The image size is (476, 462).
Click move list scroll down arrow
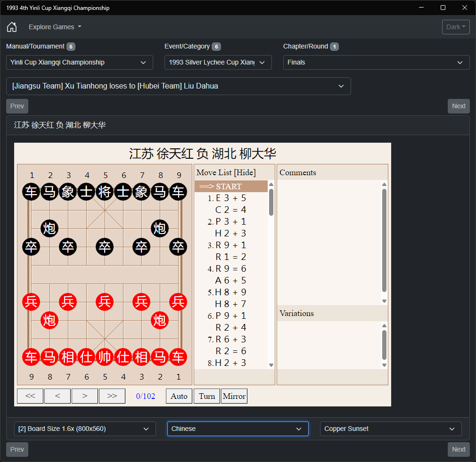[271, 365]
